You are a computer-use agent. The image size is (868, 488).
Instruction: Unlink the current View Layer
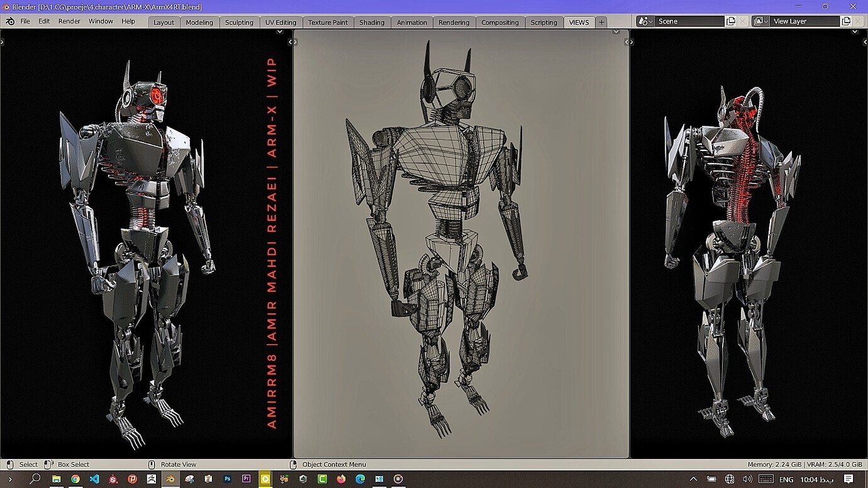pyautogui.click(x=858, y=21)
